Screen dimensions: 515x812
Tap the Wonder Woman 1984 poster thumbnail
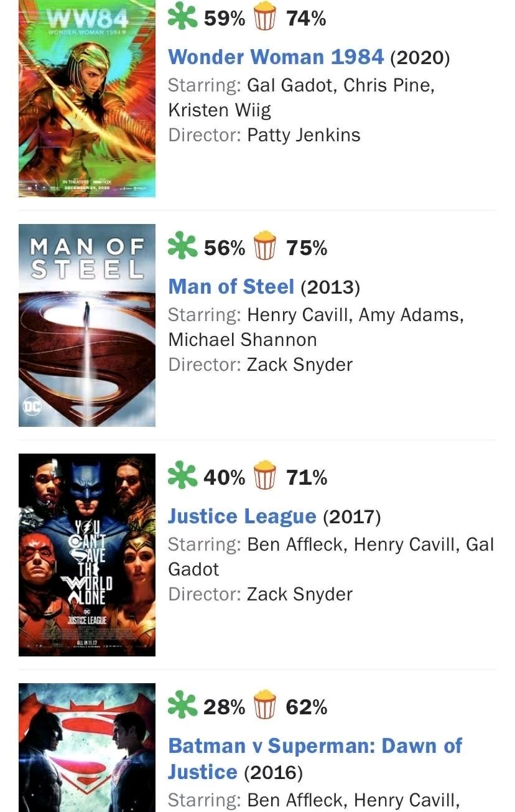point(87,98)
